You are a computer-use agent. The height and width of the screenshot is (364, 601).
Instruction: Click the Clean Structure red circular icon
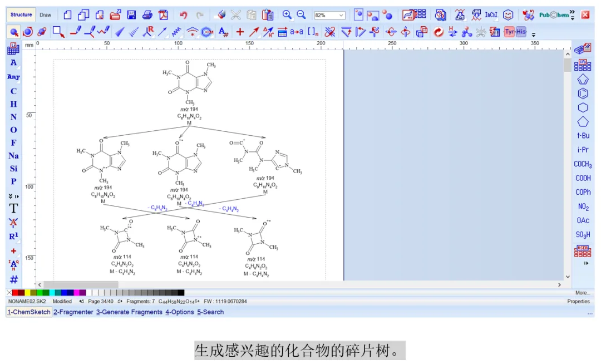(438, 32)
